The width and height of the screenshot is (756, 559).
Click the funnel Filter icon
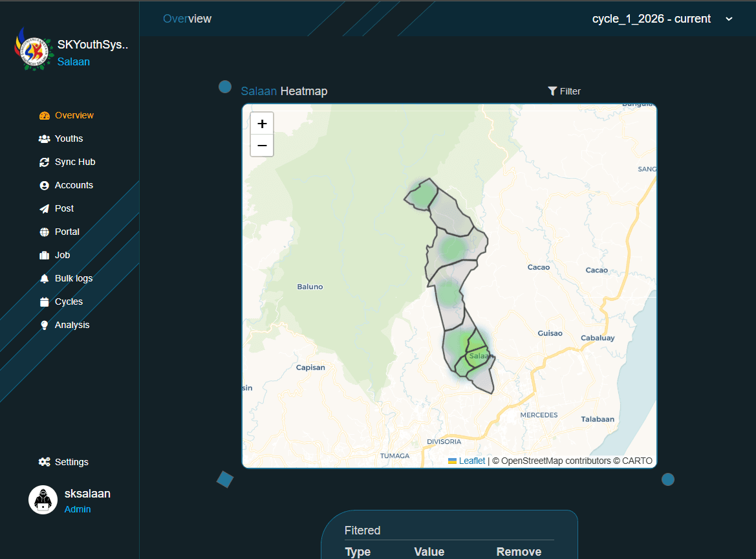coord(552,91)
